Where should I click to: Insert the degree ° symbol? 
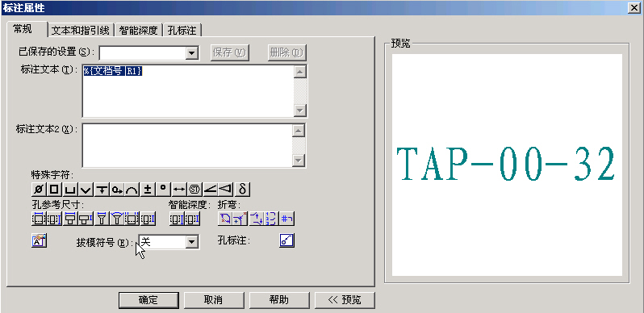(164, 190)
